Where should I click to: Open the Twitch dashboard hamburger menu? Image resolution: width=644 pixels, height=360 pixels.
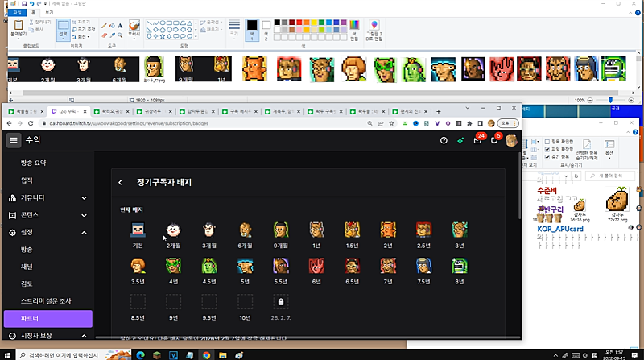click(14, 140)
